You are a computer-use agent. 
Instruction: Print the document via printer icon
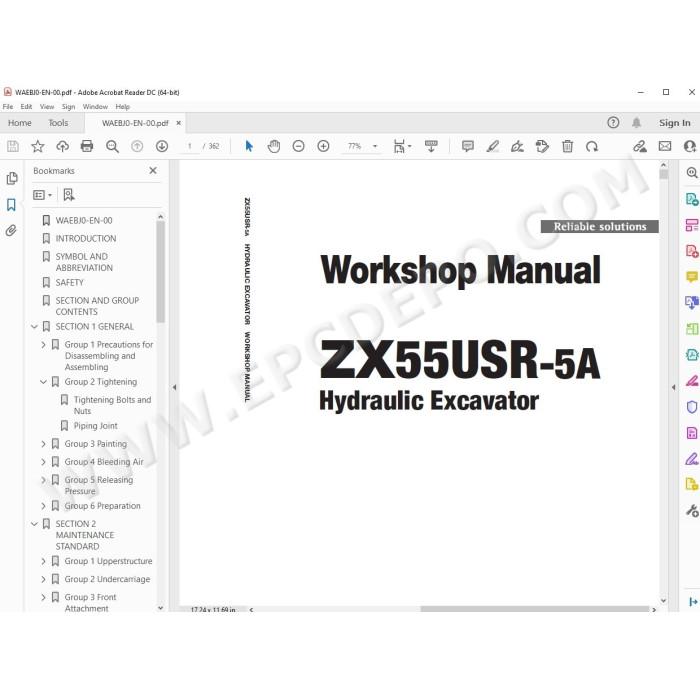[87, 146]
